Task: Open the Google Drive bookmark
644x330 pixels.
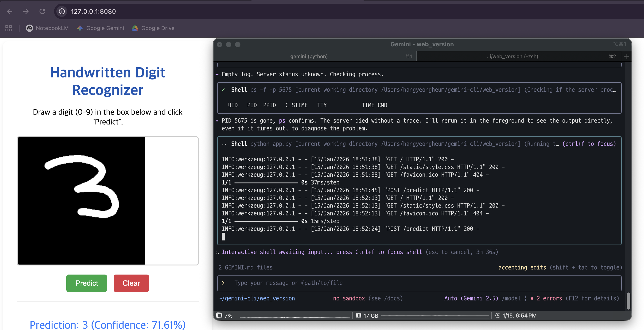Action: click(x=153, y=28)
